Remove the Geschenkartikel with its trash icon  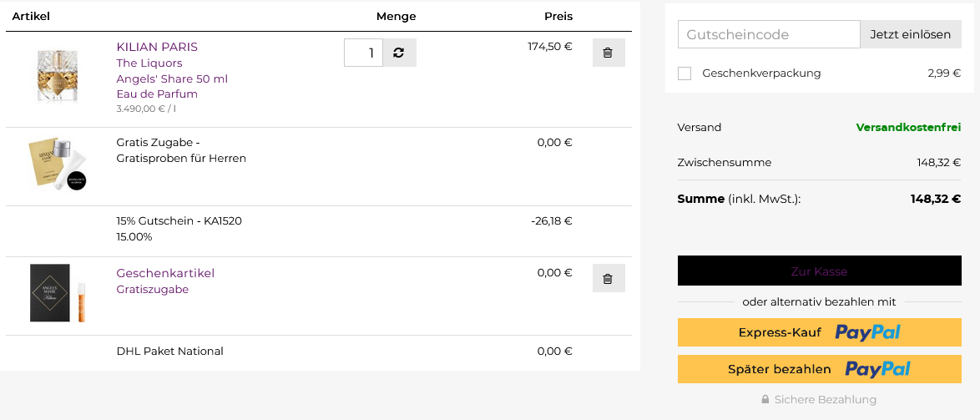(608, 278)
